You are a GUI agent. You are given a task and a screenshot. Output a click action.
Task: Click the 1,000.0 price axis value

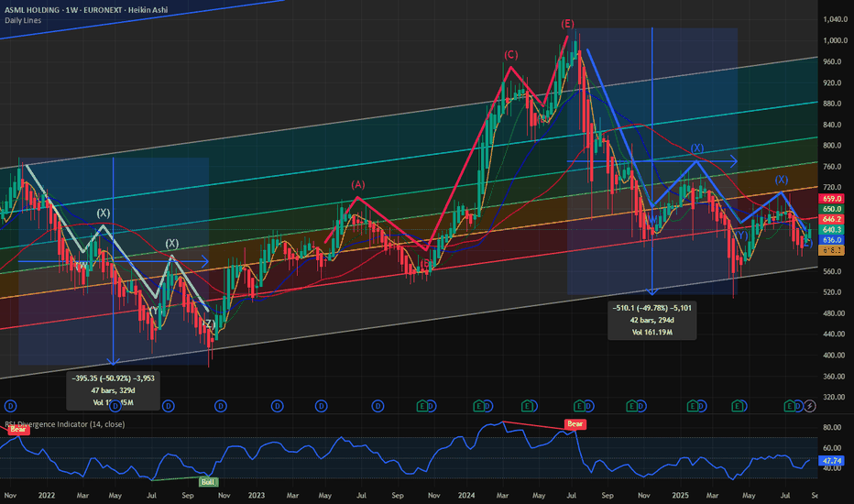coord(835,40)
